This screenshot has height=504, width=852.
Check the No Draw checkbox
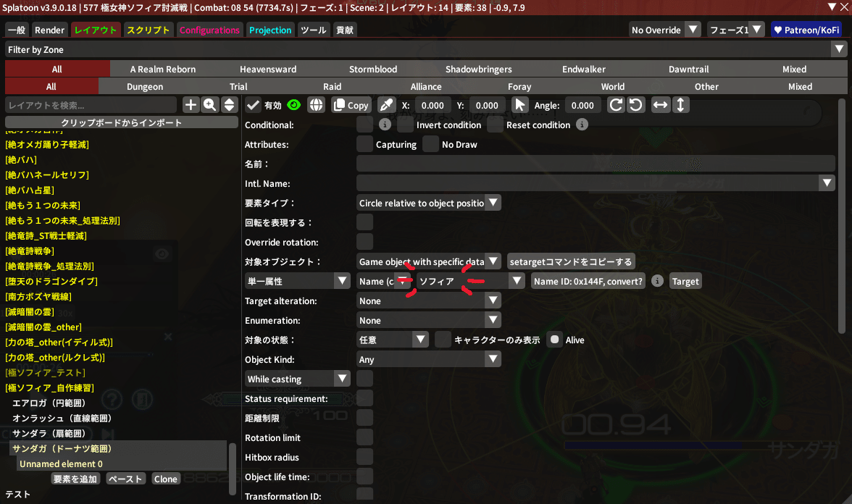pyautogui.click(x=431, y=144)
